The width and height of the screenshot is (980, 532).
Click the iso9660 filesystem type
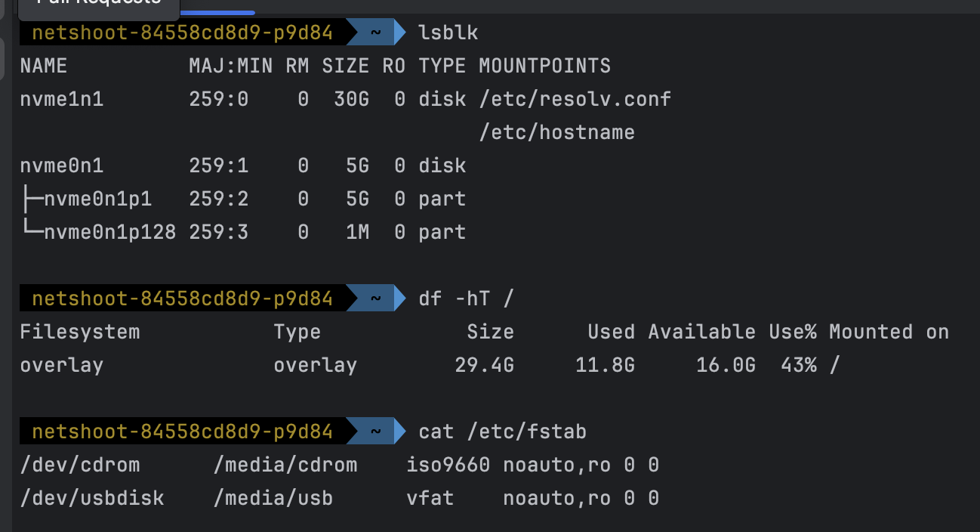tap(448, 465)
